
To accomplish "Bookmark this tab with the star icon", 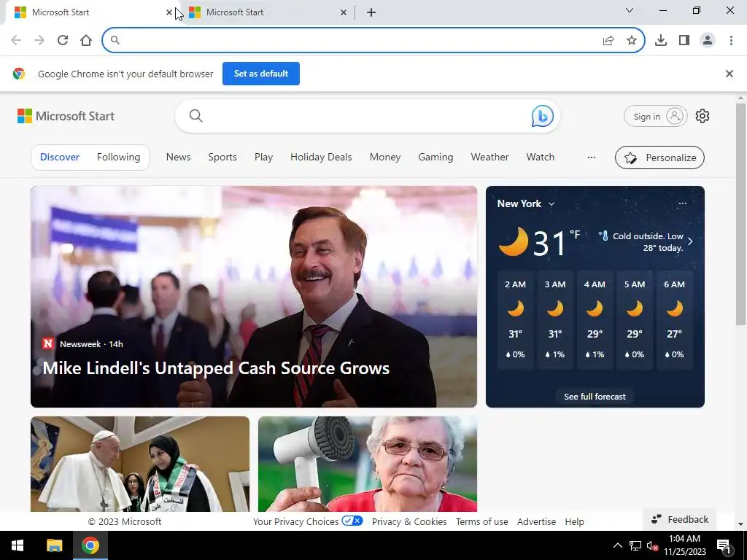I will coord(632,41).
